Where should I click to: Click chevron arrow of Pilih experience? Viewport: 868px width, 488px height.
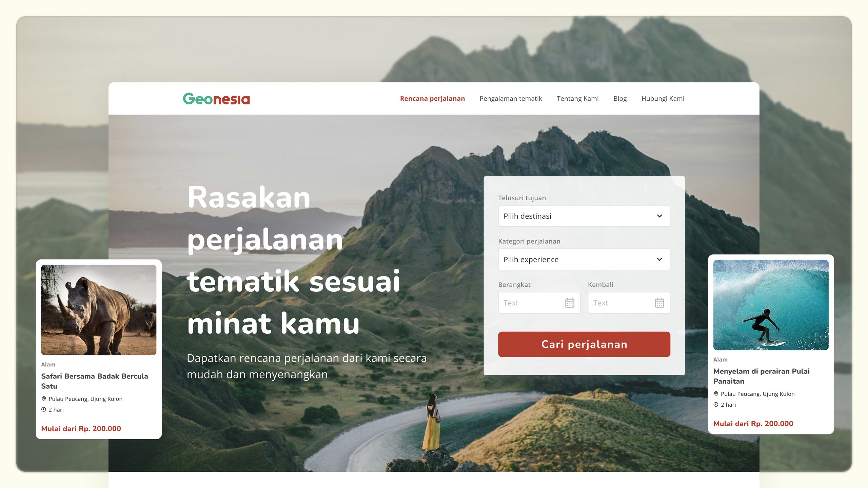click(659, 259)
